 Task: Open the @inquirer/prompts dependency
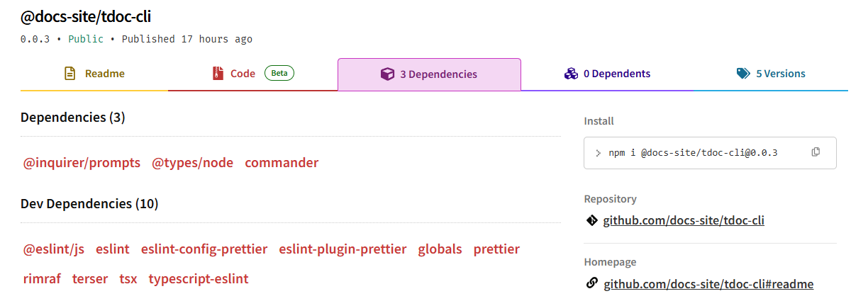pyautogui.click(x=82, y=163)
